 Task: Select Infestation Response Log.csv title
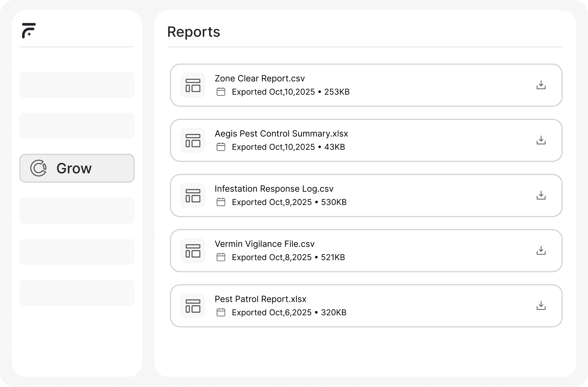click(274, 189)
